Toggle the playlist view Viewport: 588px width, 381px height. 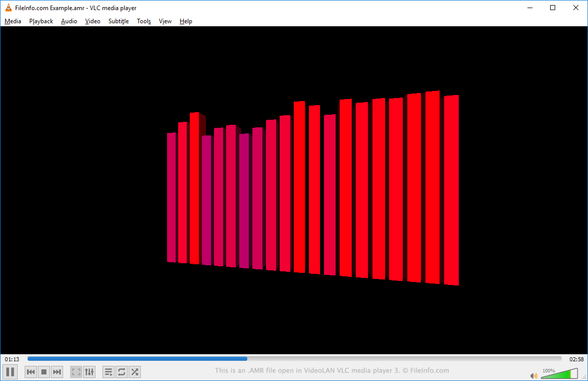click(x=109, y=371)
